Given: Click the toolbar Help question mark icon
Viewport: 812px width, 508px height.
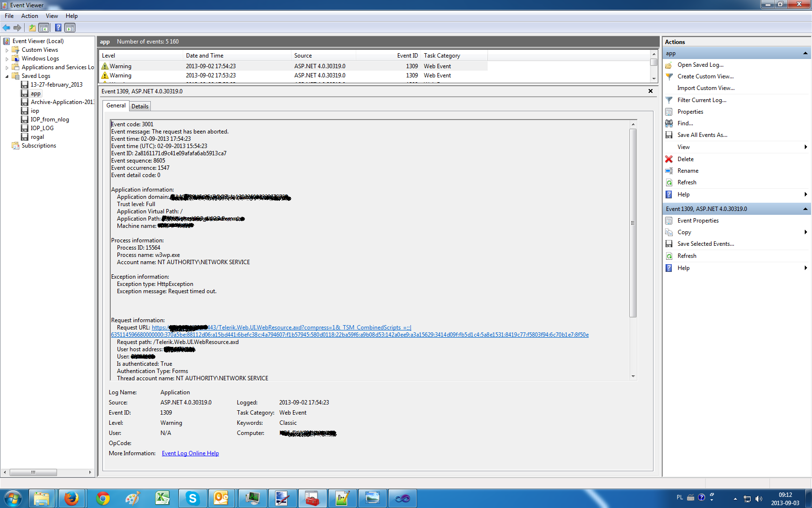Looking at the screenshot, I should click(x=58, y=28).
